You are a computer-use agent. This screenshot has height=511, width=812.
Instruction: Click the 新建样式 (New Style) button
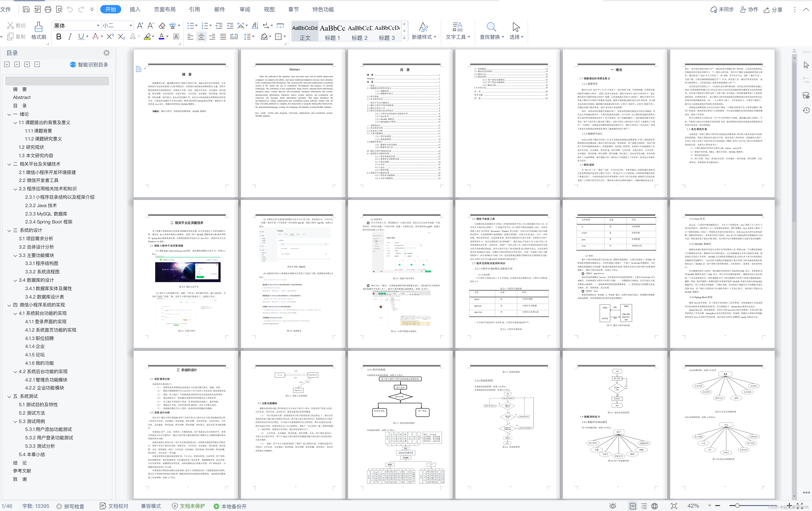[424, 31]
